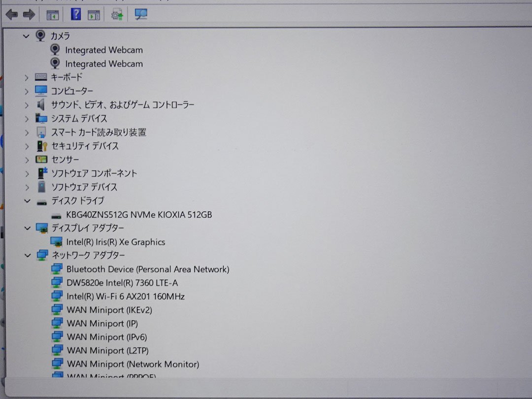Select the セキュリティ デバイス label

(x=85, y=146)
